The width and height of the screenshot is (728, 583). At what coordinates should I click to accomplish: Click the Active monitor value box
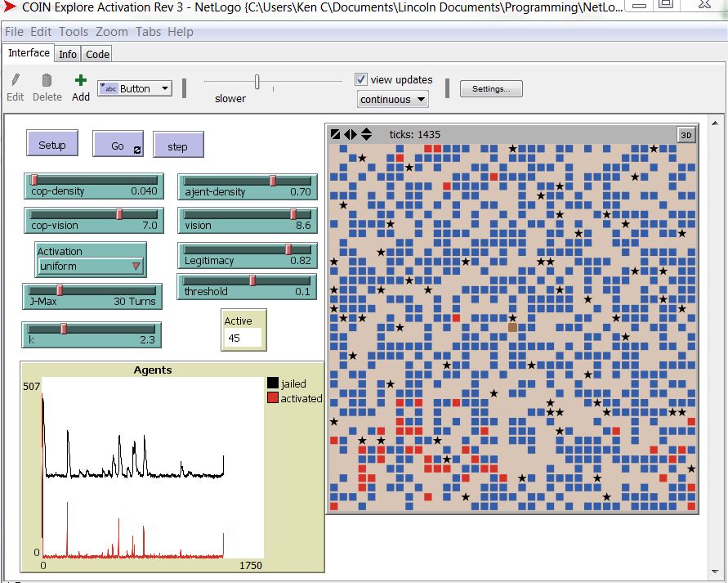click(243, 337)
